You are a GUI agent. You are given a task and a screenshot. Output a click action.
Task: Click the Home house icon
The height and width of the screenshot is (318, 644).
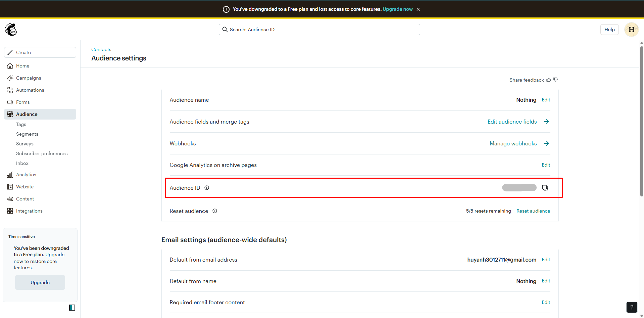pyautogui.click(x=10, y=66)
